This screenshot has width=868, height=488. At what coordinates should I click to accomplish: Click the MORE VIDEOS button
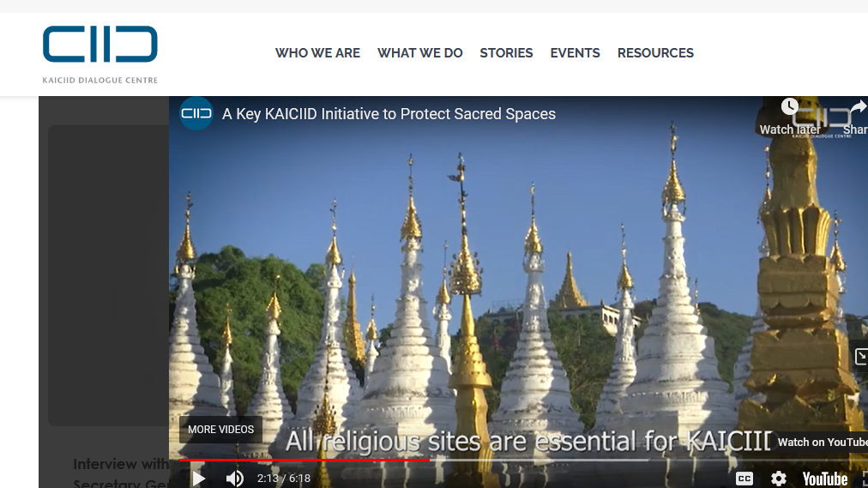(x=221, y=430)
